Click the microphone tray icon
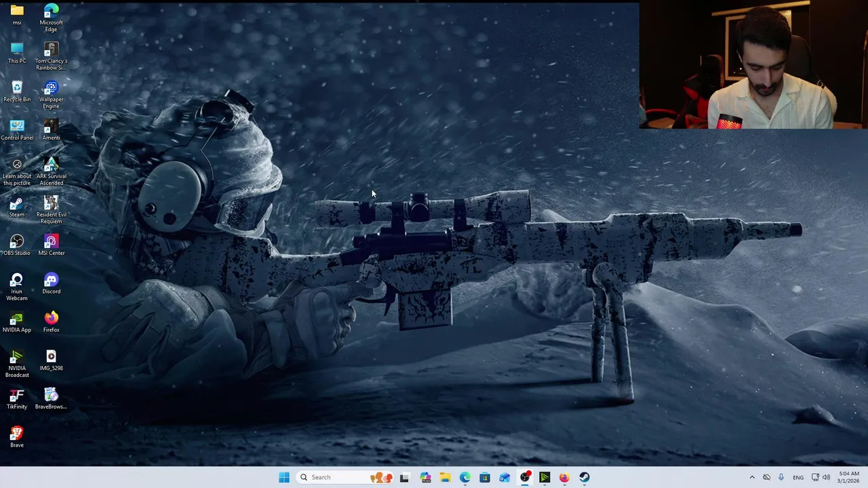Viewport: 868px width, 488px height. 781,477
